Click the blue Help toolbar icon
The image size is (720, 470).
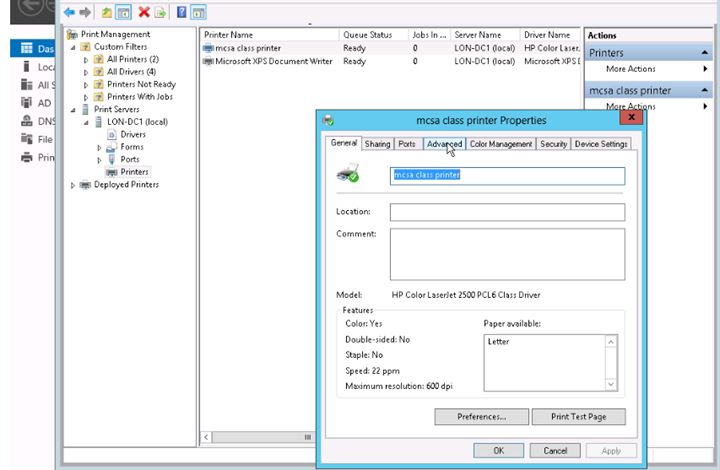coord(181,12)
